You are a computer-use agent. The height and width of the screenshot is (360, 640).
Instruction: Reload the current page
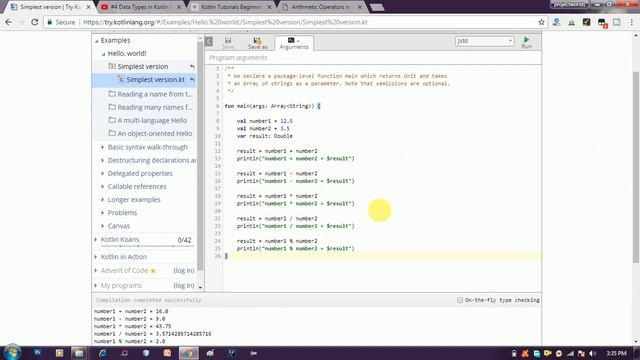(x=35, y=22)
